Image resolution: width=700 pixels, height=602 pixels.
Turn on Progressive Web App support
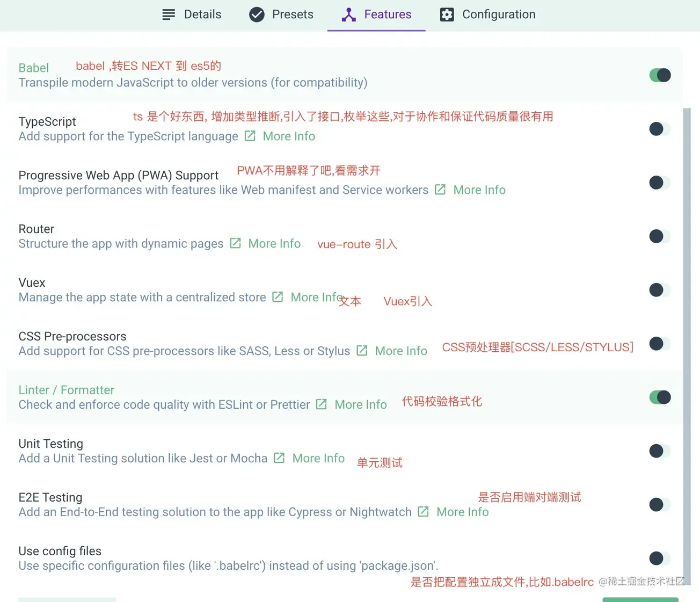pos(660,183)
